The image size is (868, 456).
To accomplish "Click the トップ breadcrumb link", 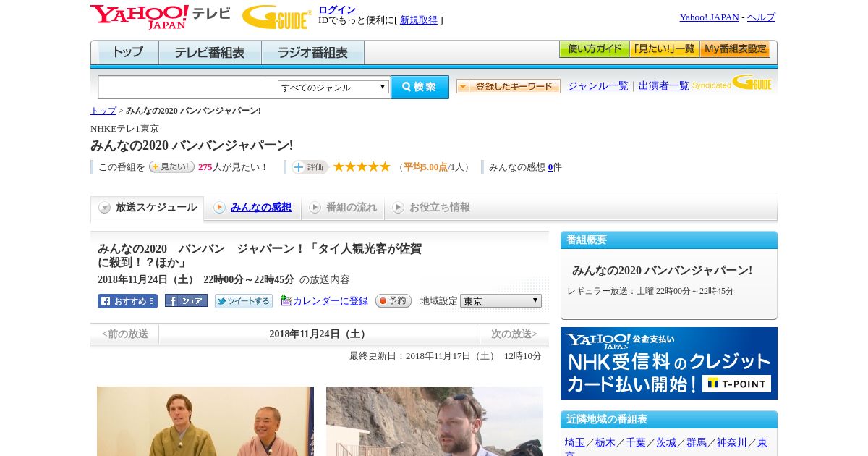I will [x=103, y=111].
